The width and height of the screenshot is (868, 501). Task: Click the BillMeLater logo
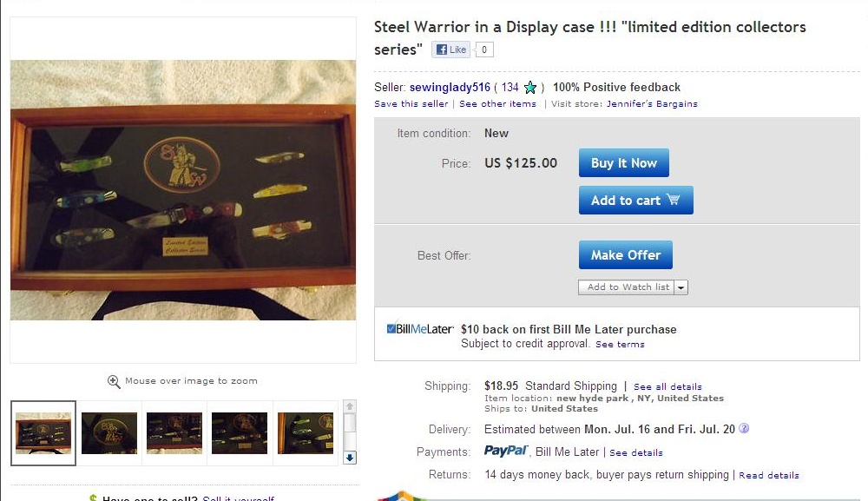[420, 329]
